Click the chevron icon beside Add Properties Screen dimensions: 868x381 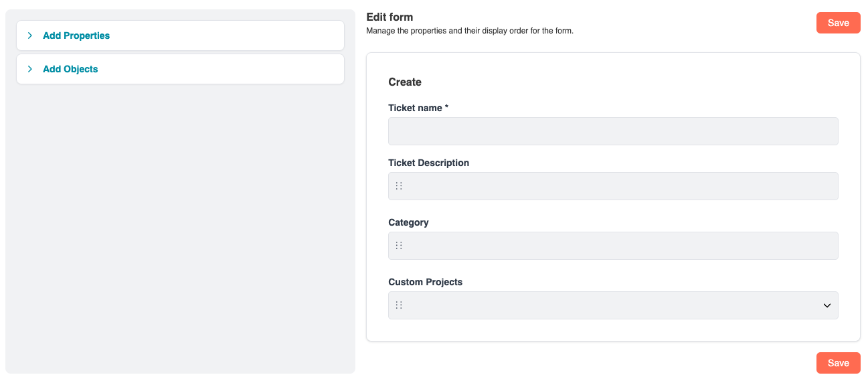(x=30, y=35)
